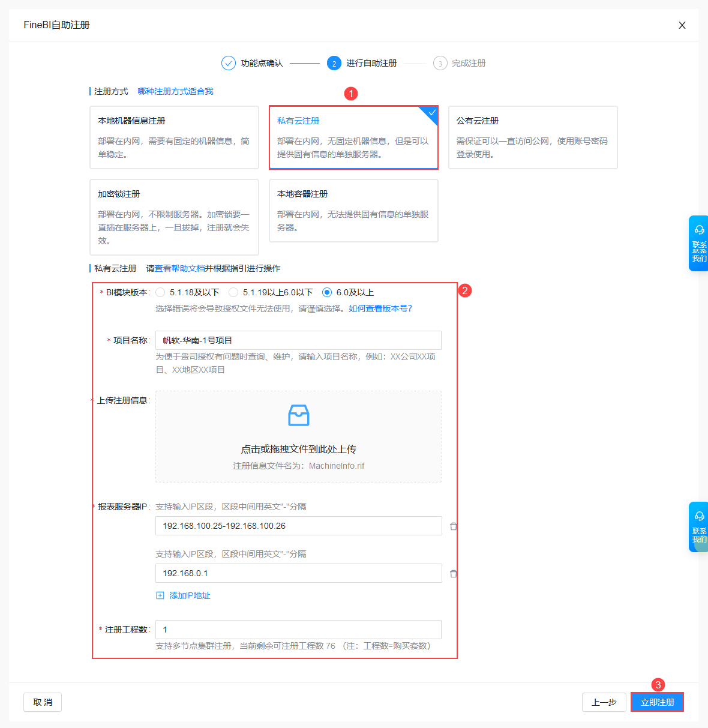708x728 pixels.
Task: Click step 3 circle 完成注册
Action: pos(440,63)
